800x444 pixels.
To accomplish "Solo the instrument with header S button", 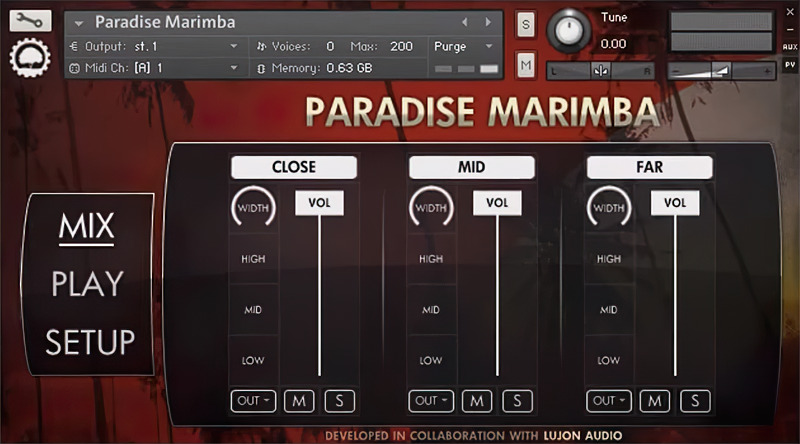I will [526, 24].
